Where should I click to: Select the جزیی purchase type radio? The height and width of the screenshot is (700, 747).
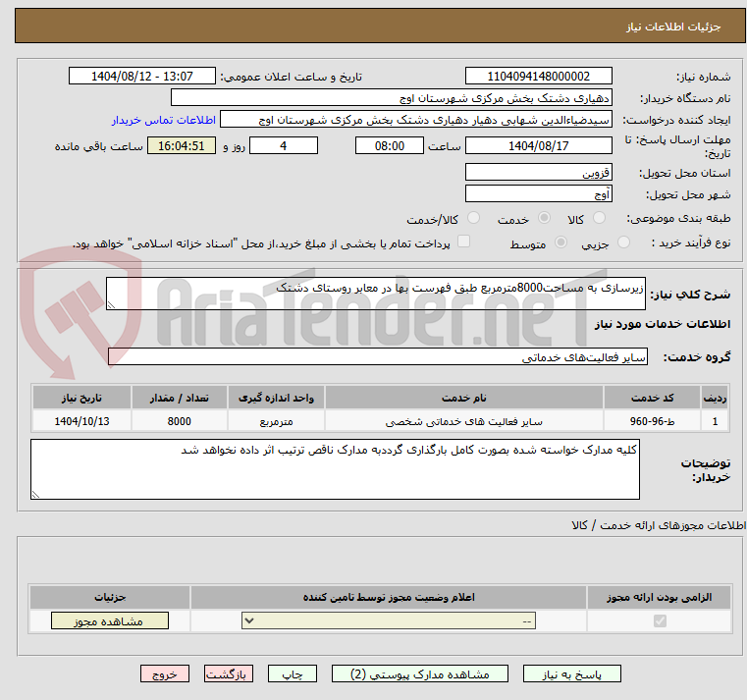click(x=623, y=242)
